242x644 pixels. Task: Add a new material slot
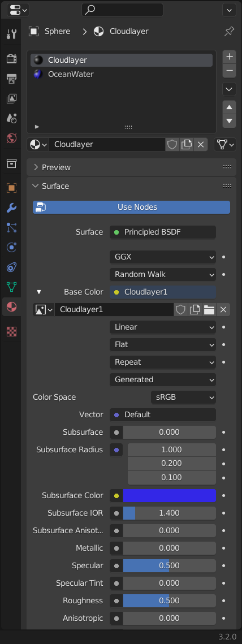(229, 57)
